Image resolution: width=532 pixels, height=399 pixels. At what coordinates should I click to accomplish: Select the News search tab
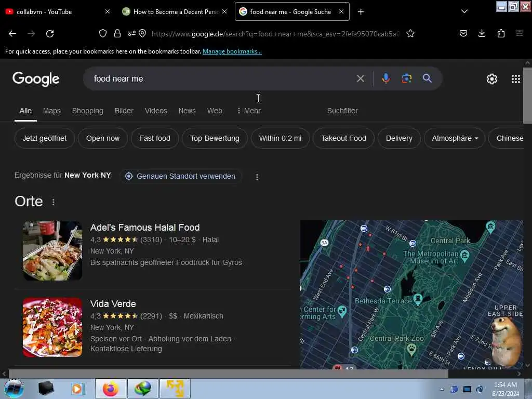(x=187, y=111)
